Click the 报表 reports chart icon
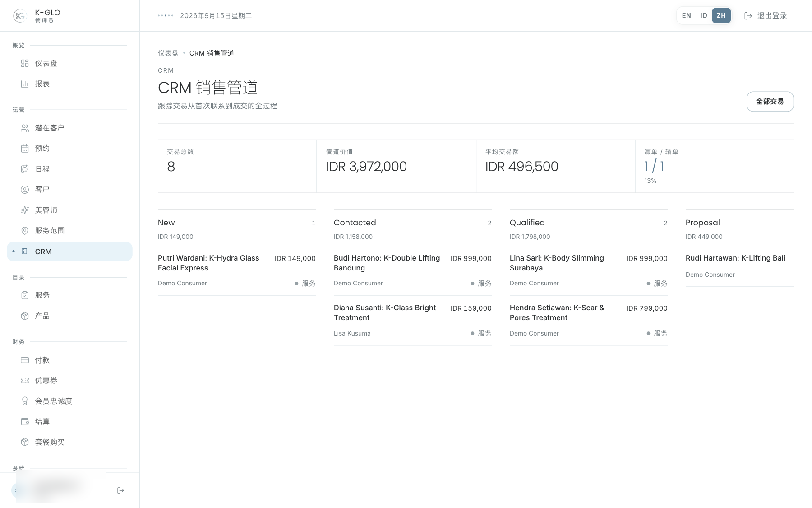Screen dimensions: 812x508 [25, 84]
